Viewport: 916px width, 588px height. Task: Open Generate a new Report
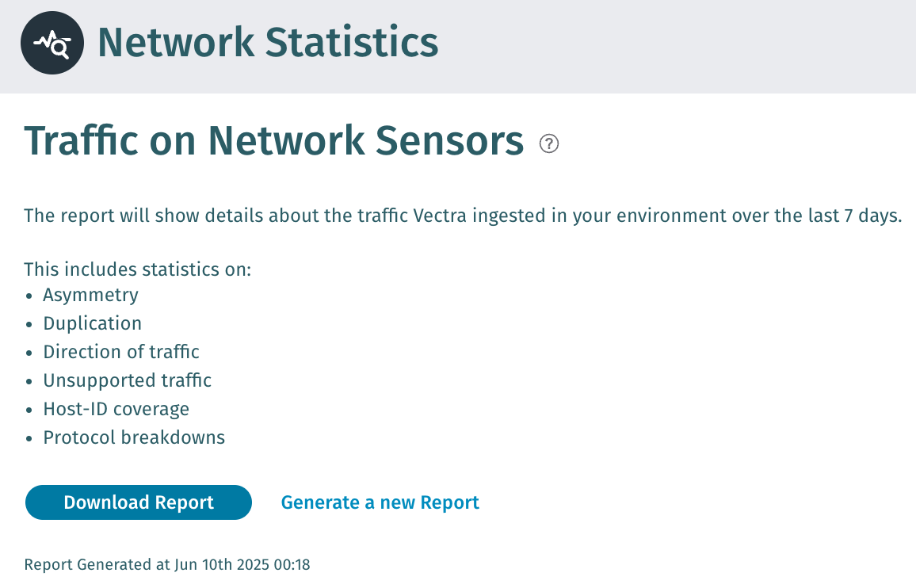tap(380, 502)
